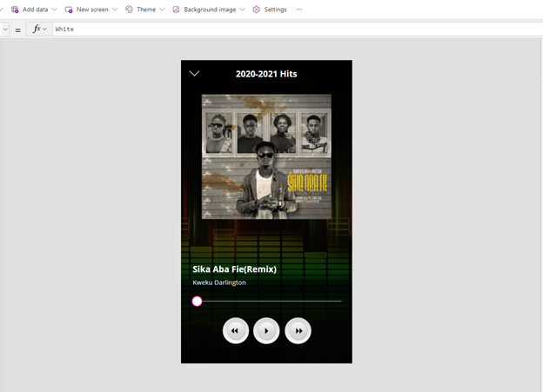
Task: Expand the Background image dropdown arrow
Action: click(242, 10)
